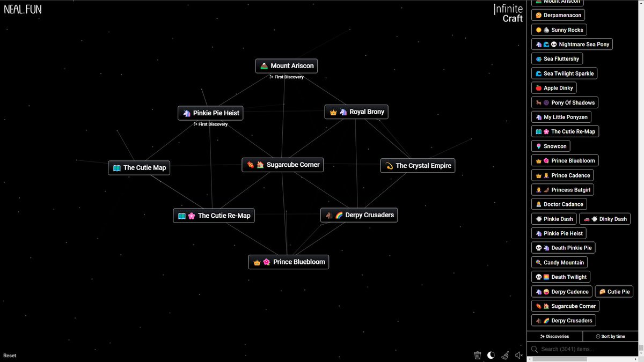Screen dimensions: 644x362
Task: Click My Little Ponyzen in the sidebar
Action: (x=561, y=117)
